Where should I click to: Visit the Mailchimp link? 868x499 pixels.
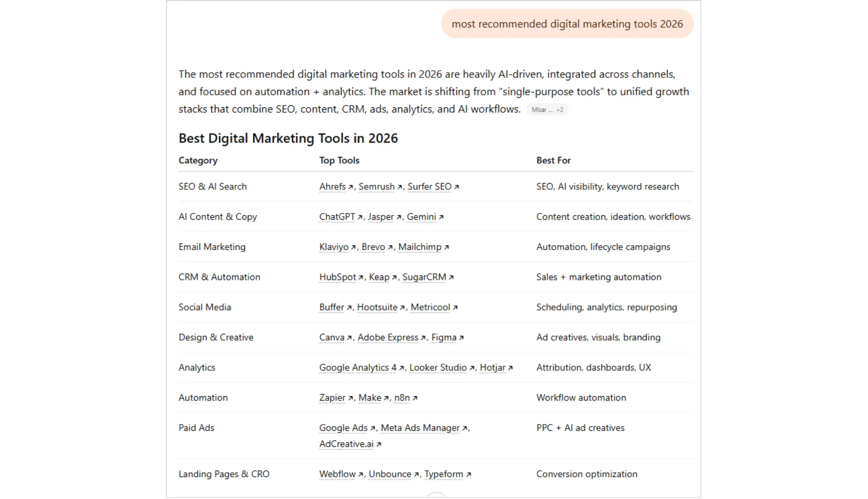point(424,247)
